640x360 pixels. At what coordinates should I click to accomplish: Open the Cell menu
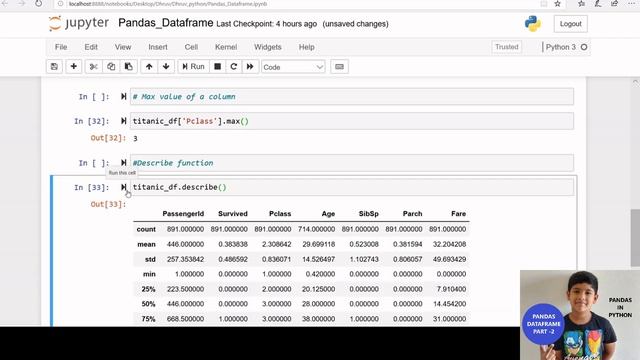[x=191, y=47]
